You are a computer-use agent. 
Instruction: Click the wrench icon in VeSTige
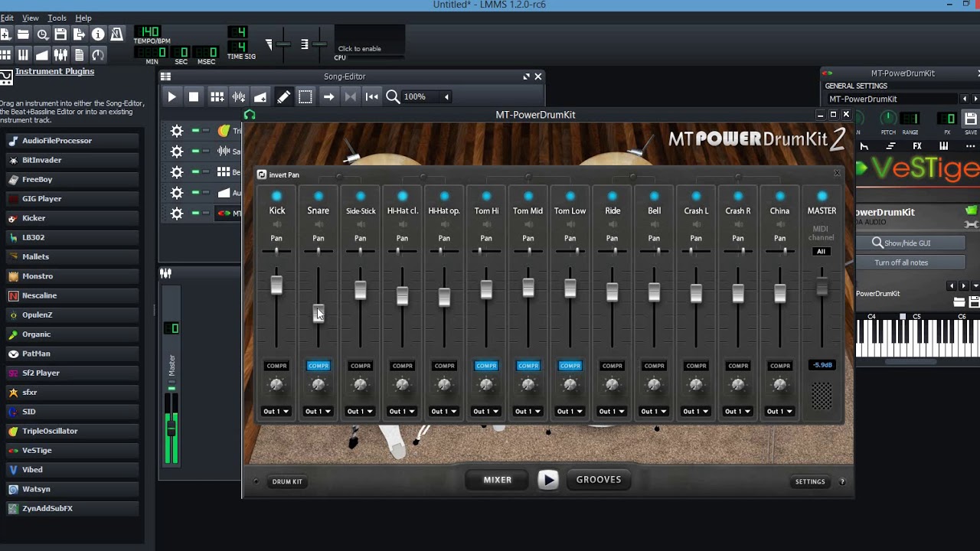pos(972,225)
